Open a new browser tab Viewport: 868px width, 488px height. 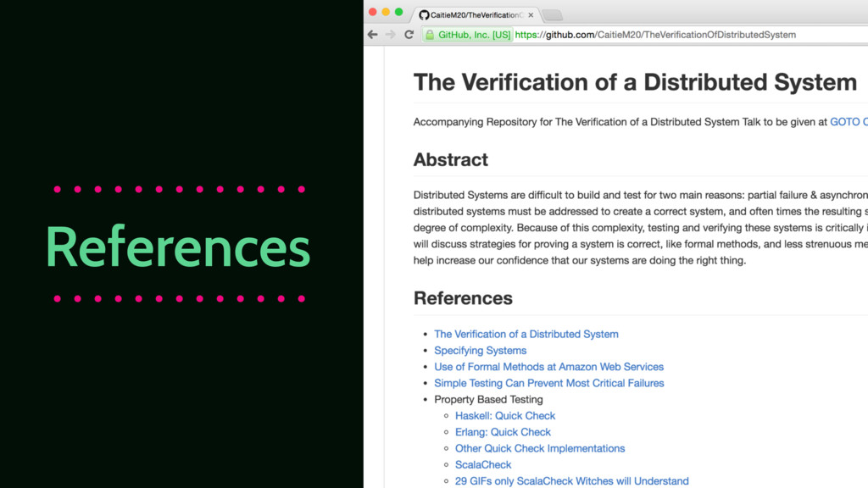(552, 15)
